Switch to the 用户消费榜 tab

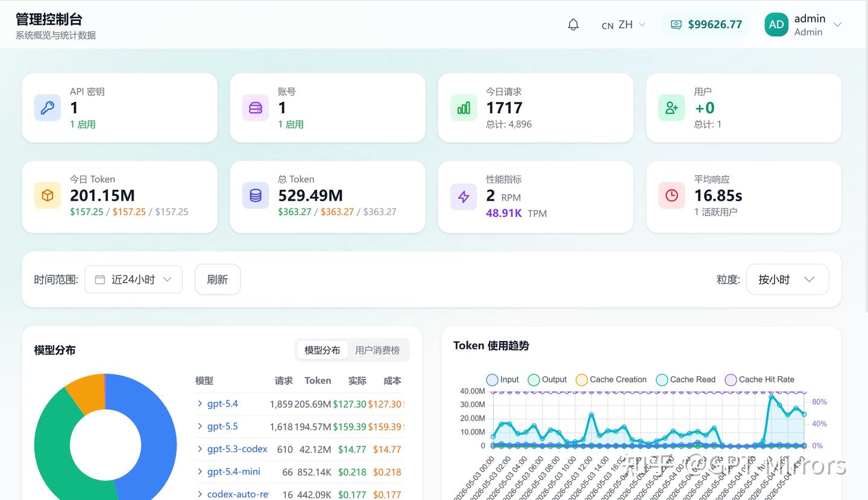click(x=377, y=350)
